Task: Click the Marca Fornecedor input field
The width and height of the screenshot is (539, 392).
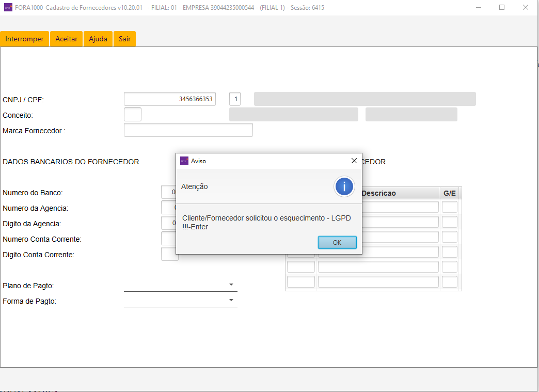Action: tap(188, 130)
